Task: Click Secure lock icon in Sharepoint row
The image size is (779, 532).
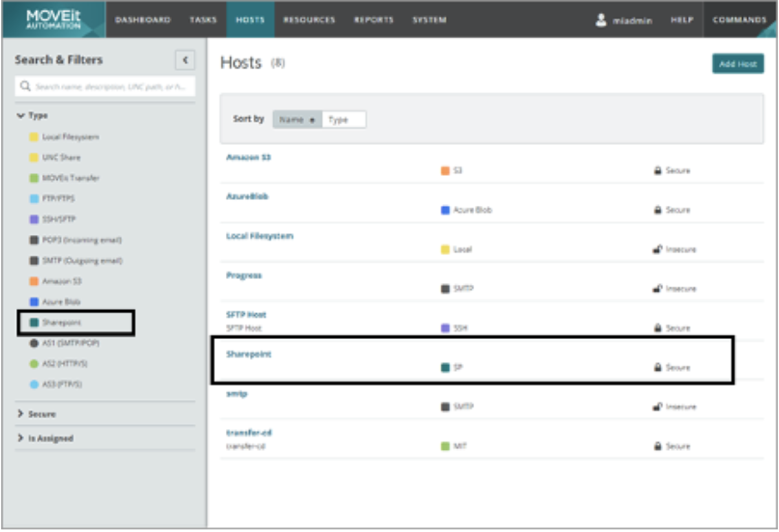Action: point(658,368)
